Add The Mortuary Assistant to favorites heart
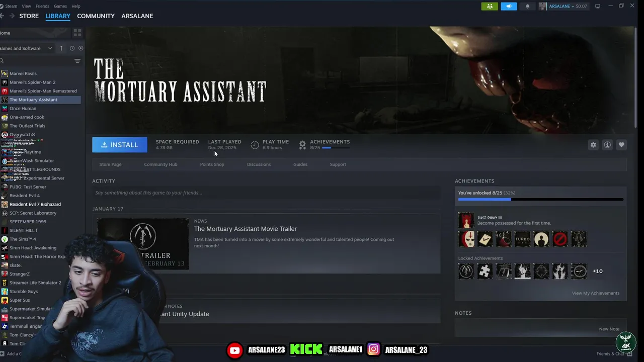The image size is (644, 362). point(621,145)
